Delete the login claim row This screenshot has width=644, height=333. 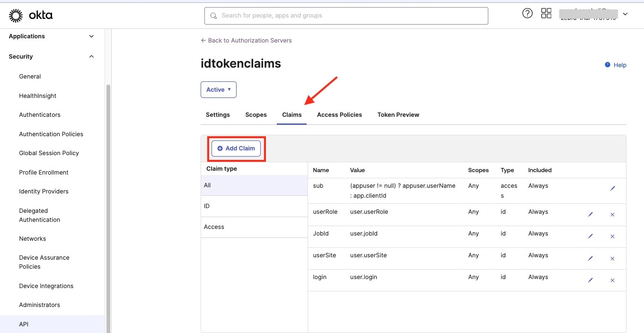[x=612, y=280]
